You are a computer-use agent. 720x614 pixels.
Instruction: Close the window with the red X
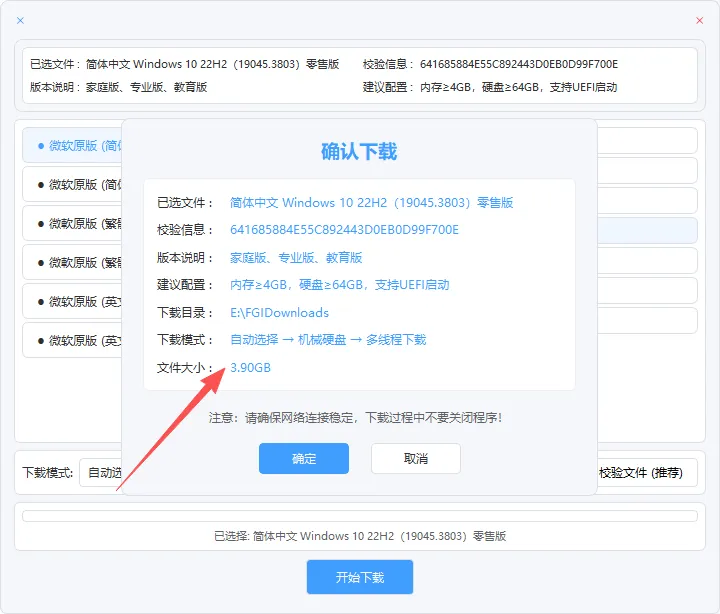[699, 20]
